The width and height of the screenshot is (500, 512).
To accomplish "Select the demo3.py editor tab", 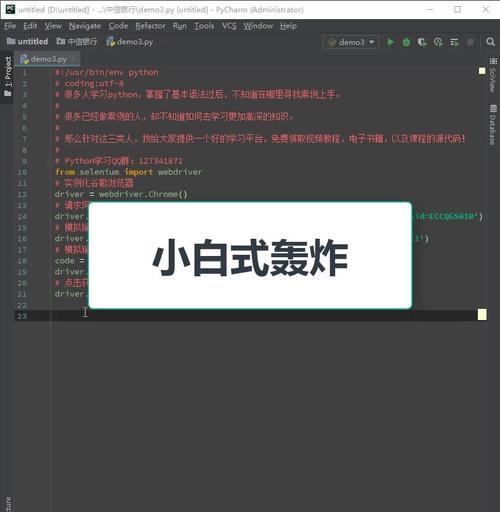I will coord(47,59).
